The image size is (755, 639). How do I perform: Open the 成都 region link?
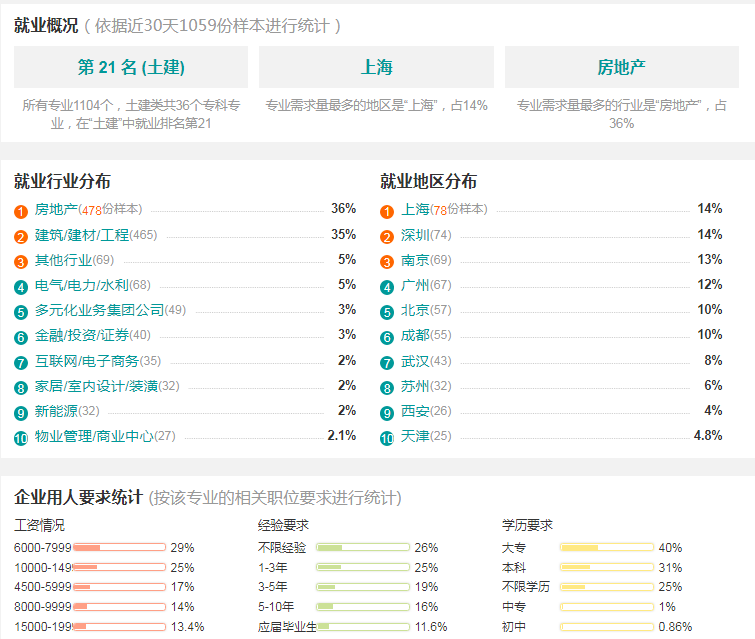tap(415, 335)
